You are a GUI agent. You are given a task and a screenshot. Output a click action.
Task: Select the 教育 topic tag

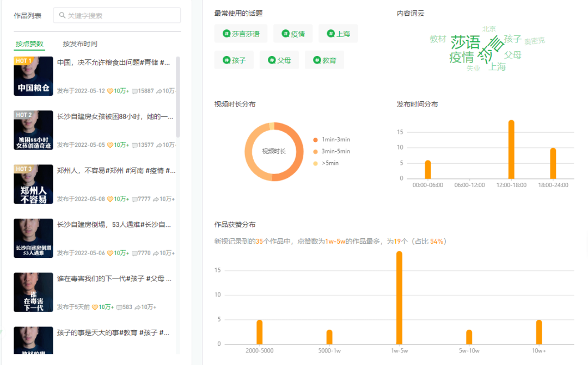(324, 60)
